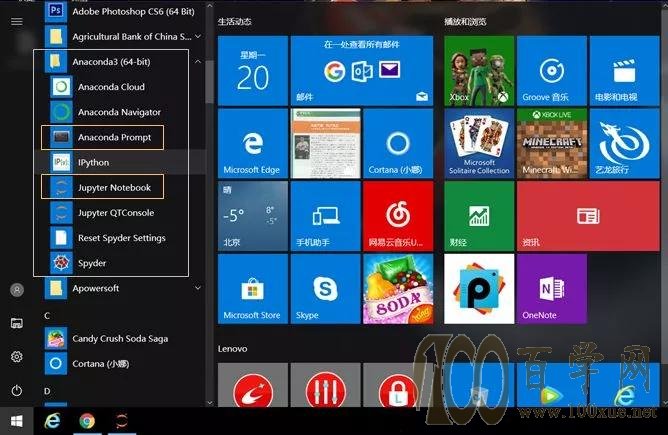Open the green Finance tile
Image resolution: width=668 pixels, height=435 pixels.
coord(479,216)
